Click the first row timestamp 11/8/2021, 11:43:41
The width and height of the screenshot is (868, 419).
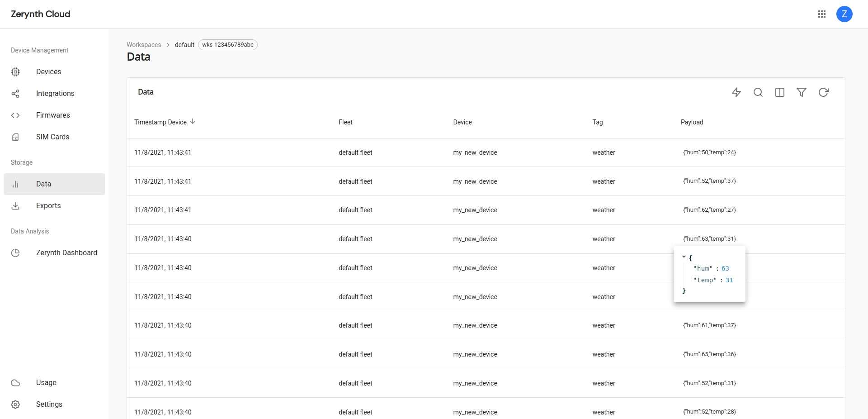point(163,152)
